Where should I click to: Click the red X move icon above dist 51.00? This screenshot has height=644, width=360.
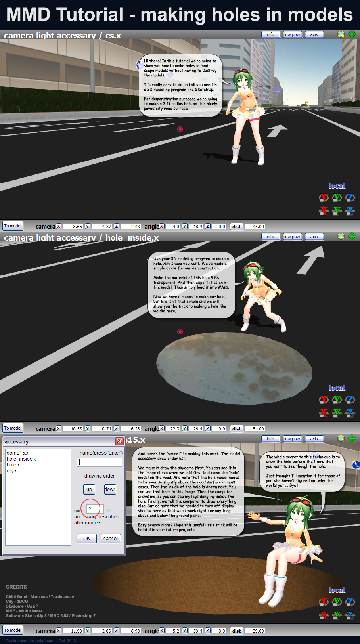click(x=324, y=413)
